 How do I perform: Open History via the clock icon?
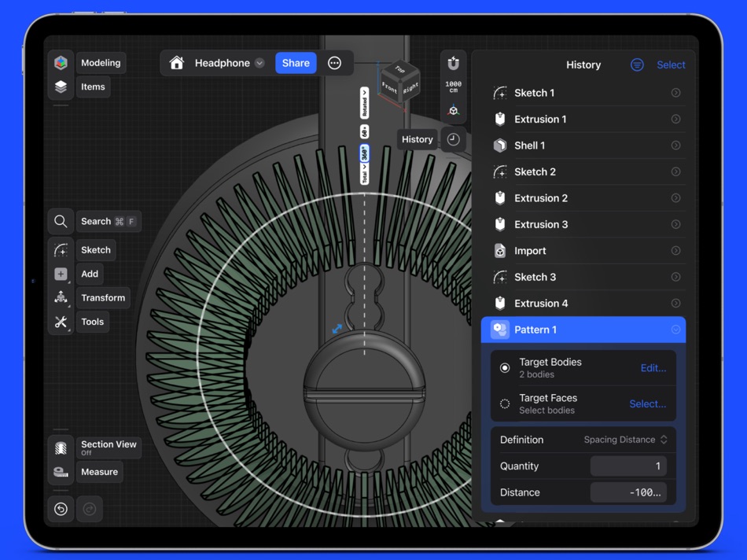pyautogui.click(x=452, y=139)
